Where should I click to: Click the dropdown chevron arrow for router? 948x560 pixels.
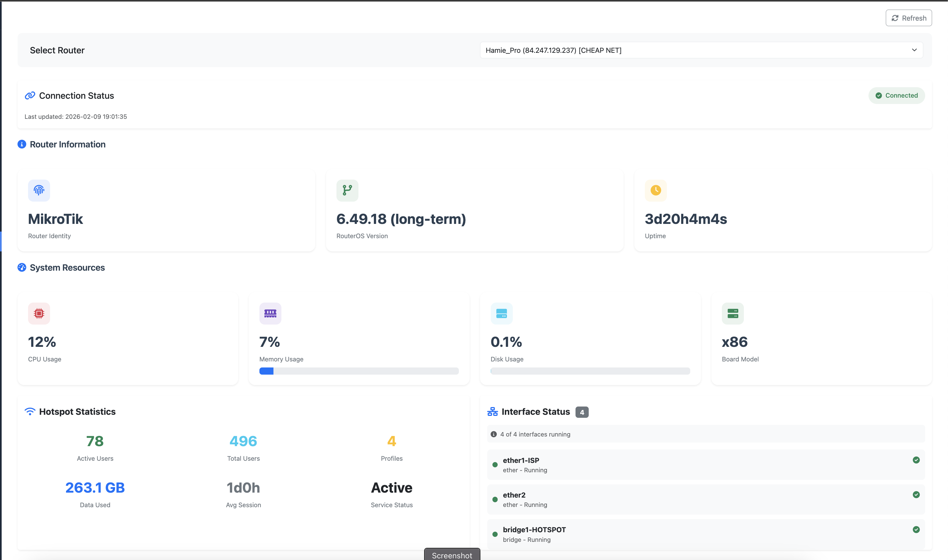[x=914, y=50]
